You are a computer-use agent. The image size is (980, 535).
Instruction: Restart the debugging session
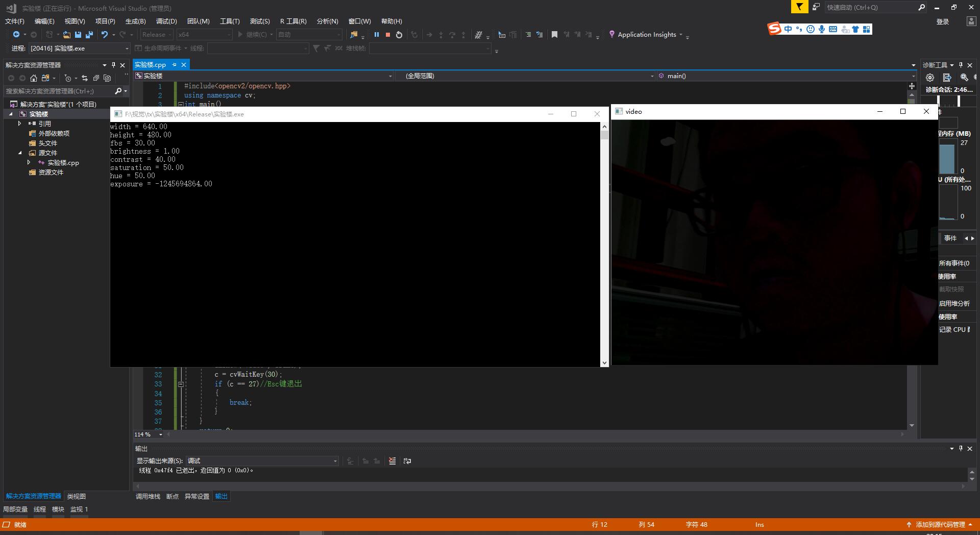click(399, 35)
